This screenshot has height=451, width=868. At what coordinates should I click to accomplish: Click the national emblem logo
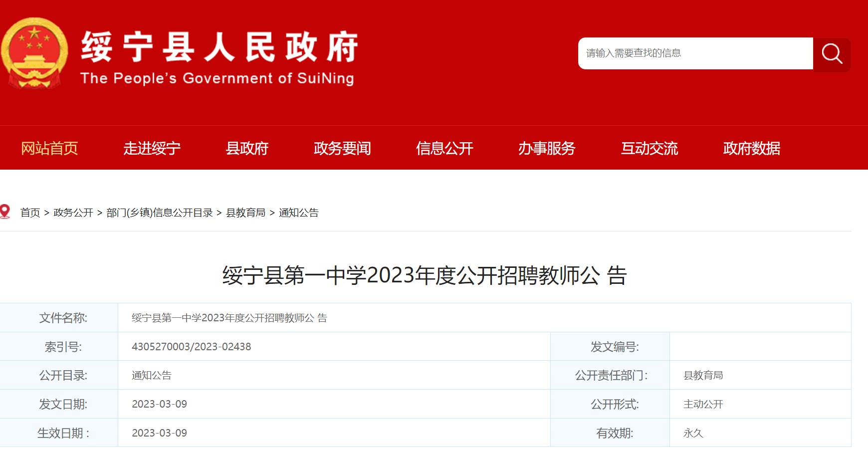(34, 53)
